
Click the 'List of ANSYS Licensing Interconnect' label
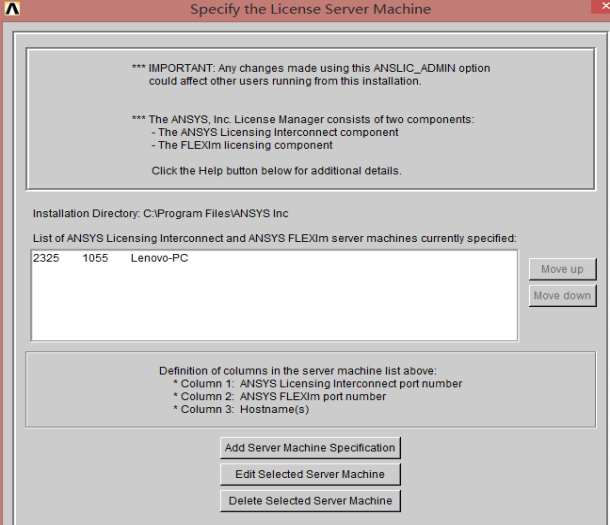[274, 238]
